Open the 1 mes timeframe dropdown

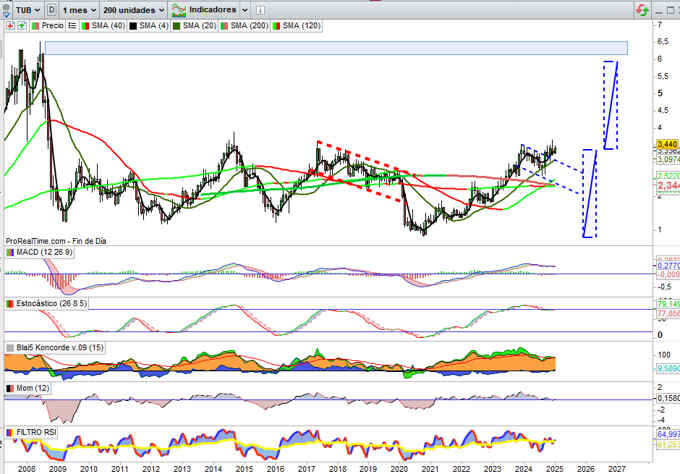[x=79, y=10]
